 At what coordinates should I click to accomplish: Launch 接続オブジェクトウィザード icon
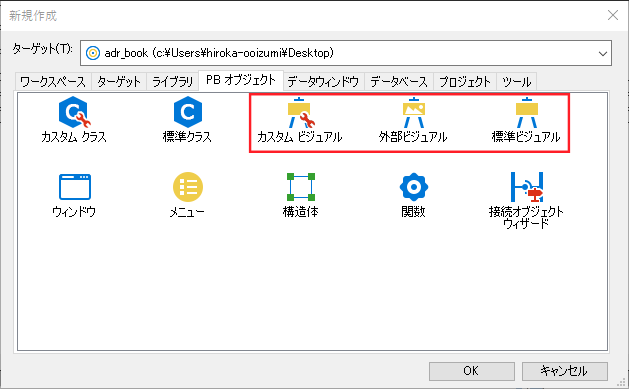(527, 186)
